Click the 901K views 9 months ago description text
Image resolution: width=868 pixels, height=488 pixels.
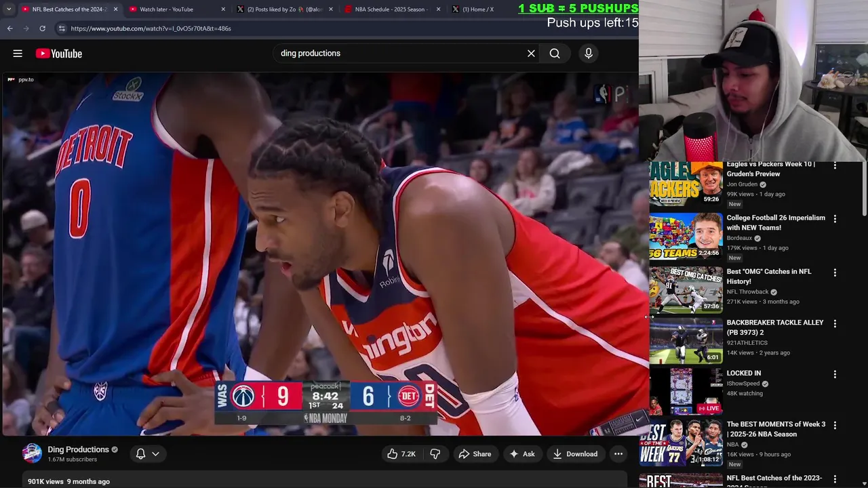click(x=68, y=482)
